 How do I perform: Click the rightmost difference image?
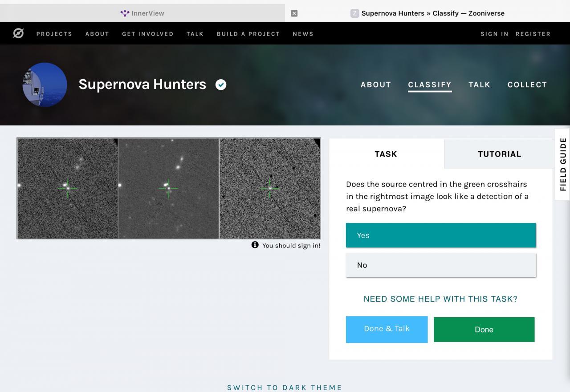coord(270,188)
